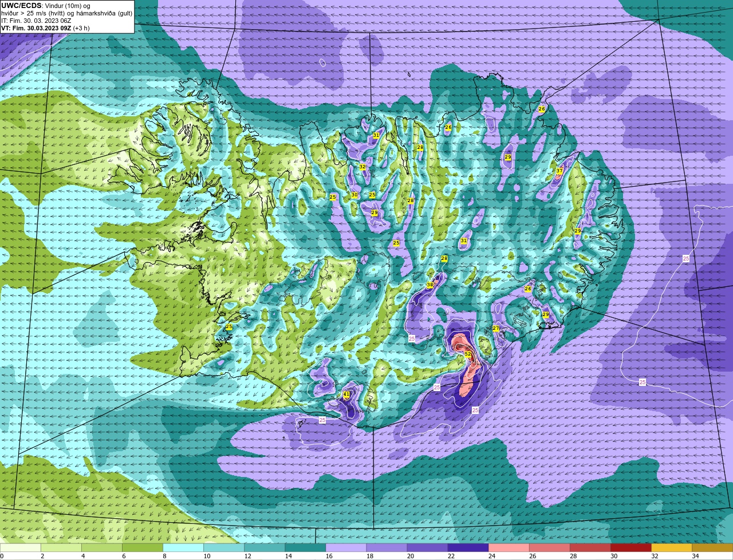Viewport: 733px width, 560px height.
Task: Click the '20' tick on the color scale
Action: point(411,556)
